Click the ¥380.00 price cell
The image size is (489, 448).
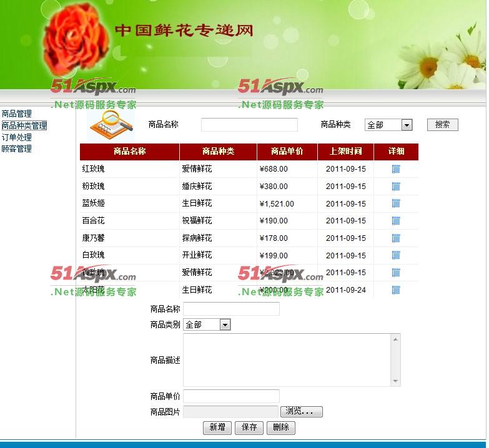287,187
